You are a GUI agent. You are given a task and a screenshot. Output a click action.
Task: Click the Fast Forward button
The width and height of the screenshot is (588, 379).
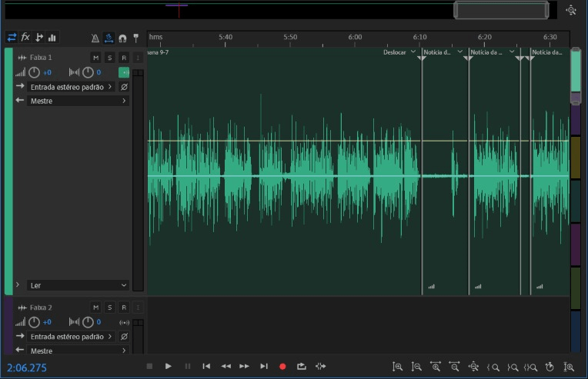pyautogui.click(x=245, y=366)
